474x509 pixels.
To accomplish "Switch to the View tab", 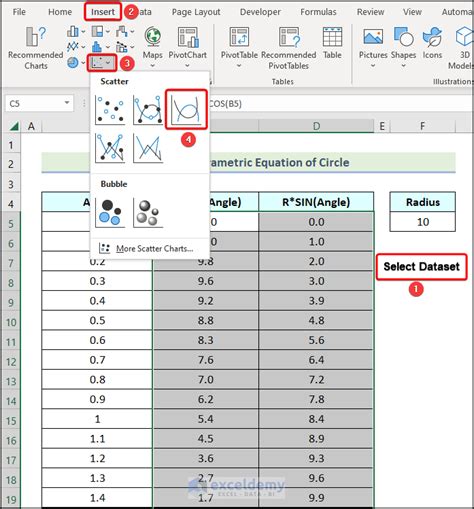I will (412, 12).
